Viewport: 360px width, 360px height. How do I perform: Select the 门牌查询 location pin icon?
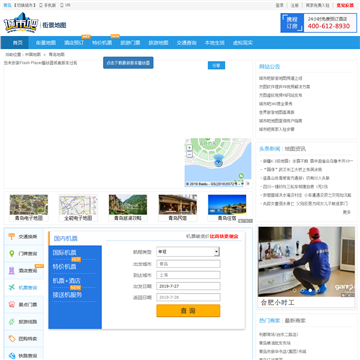click(x=12, y=254)
